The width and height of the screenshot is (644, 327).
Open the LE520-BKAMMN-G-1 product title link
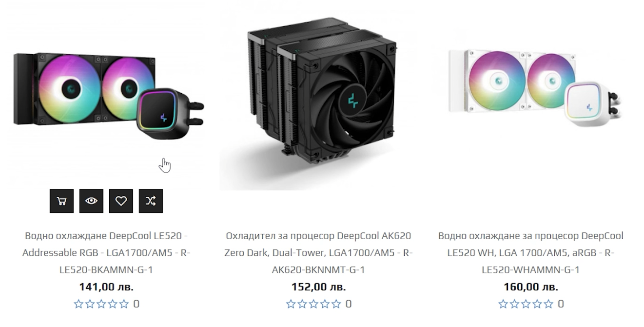(106, 253)
